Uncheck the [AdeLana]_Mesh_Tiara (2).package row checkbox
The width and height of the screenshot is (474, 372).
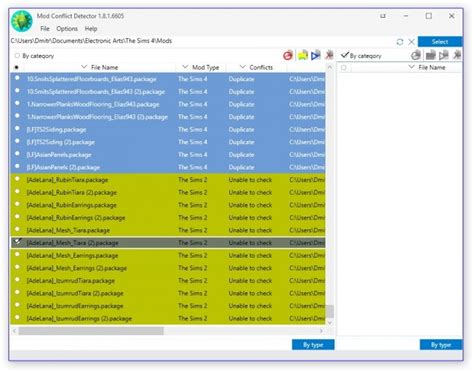(17, 241)
